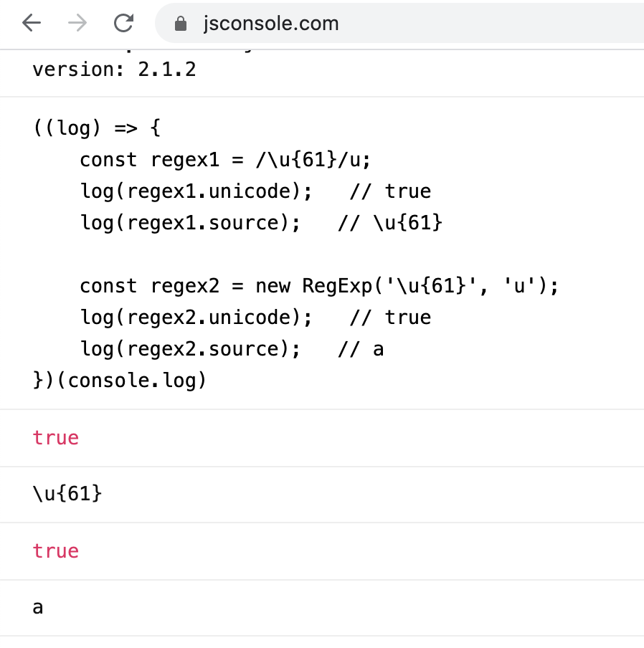Click the browser back arrow
The height and width of the screenshot is (648, 644).
pyautogui.click(x=32, y=23)
